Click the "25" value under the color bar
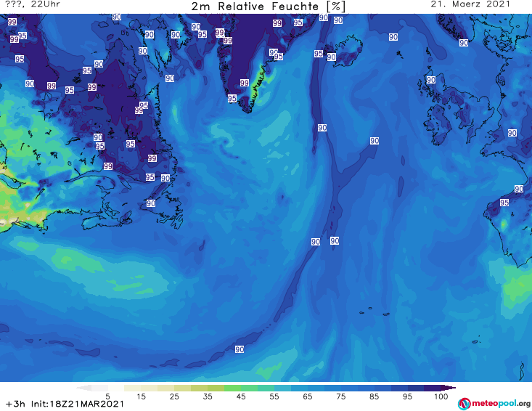Screen dimensions: 532x411 [x=174, y=396]
